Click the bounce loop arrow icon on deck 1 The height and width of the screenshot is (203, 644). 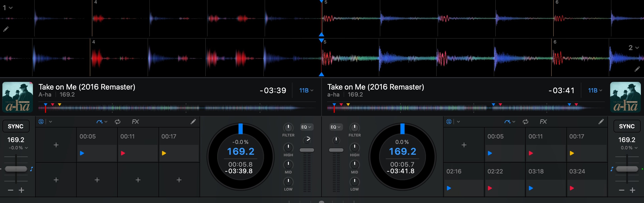pos(99,122)
